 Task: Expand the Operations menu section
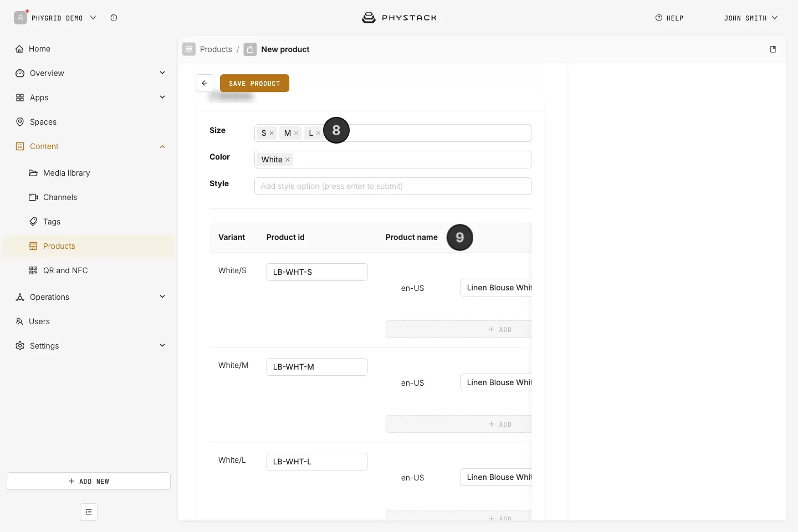pyautogui.click(x=162, y=296)
